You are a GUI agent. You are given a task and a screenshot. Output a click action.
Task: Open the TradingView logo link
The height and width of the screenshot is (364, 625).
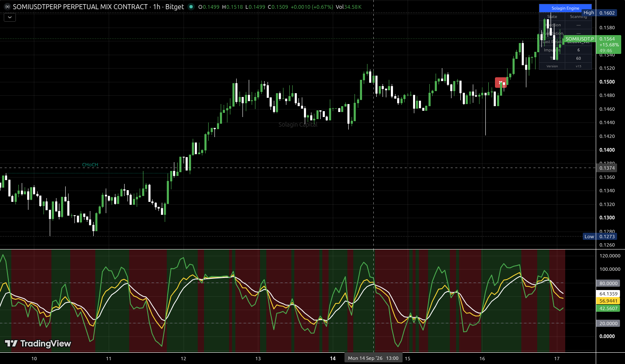click(38, 344)
